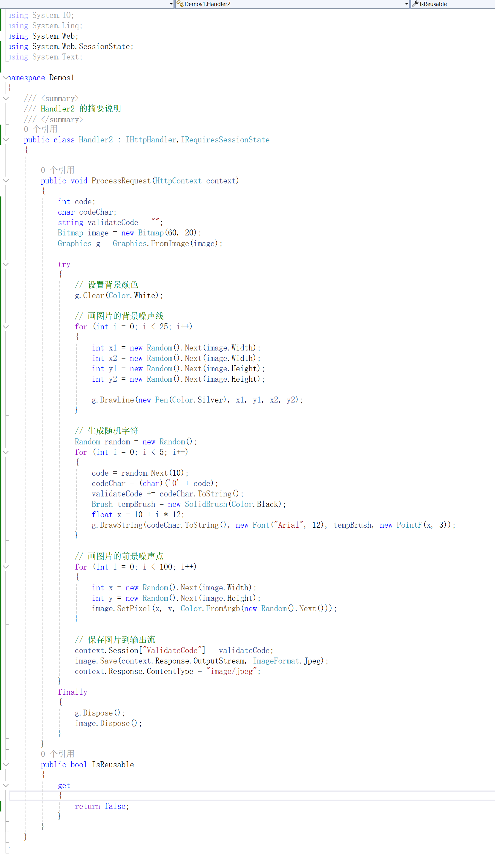495x868 pixels.
Task: Collapse the ProcessRequest method
Action: click(5, 181)
